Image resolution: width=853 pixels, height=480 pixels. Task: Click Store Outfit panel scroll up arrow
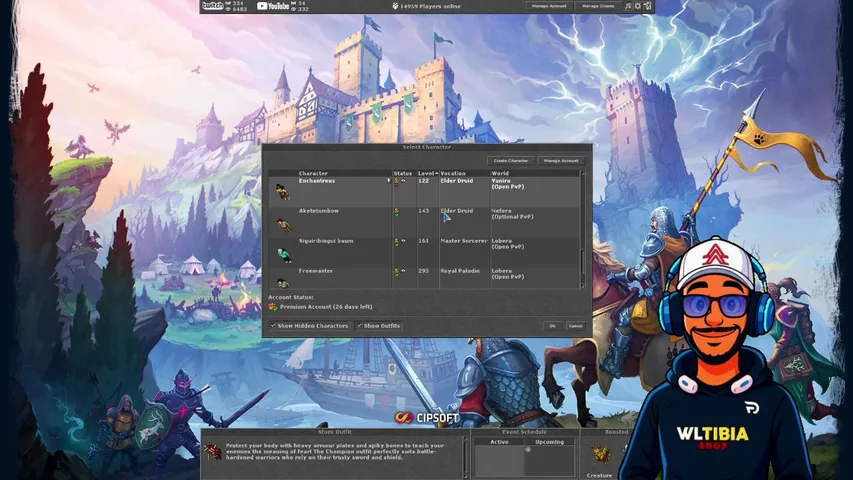point(466,440)
